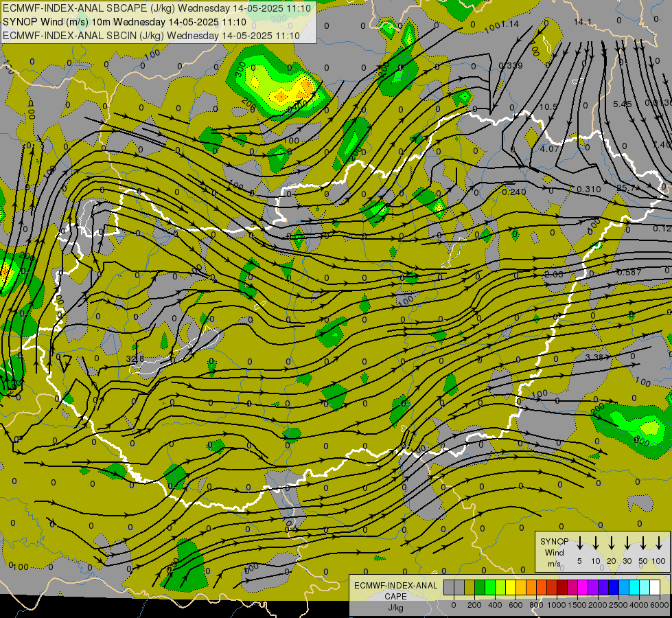Click the 4000 tick label in CAPE legend

click(x=639, y=605)
